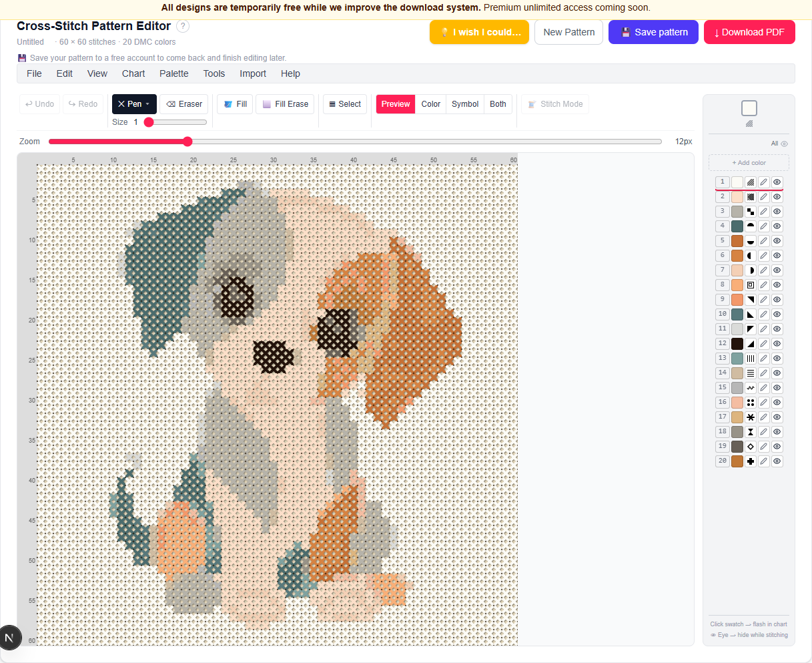Toggle visibility of all colors
Screen dimensions: 812x663
coord(779,144)
